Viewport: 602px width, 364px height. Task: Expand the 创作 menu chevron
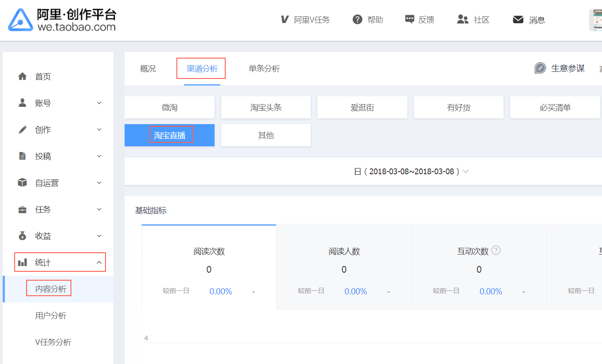[99, 129]
